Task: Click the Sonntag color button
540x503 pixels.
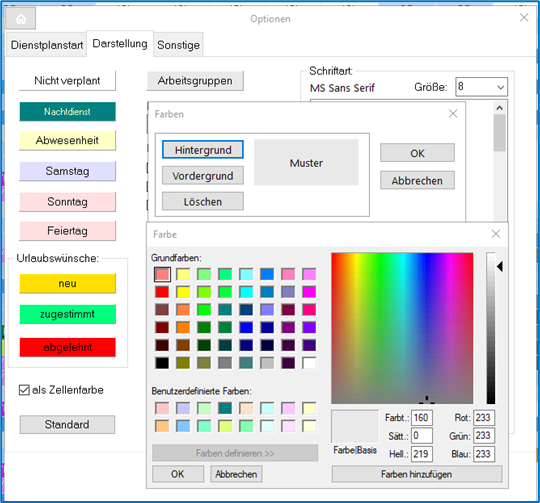Action: coord(67,202)
